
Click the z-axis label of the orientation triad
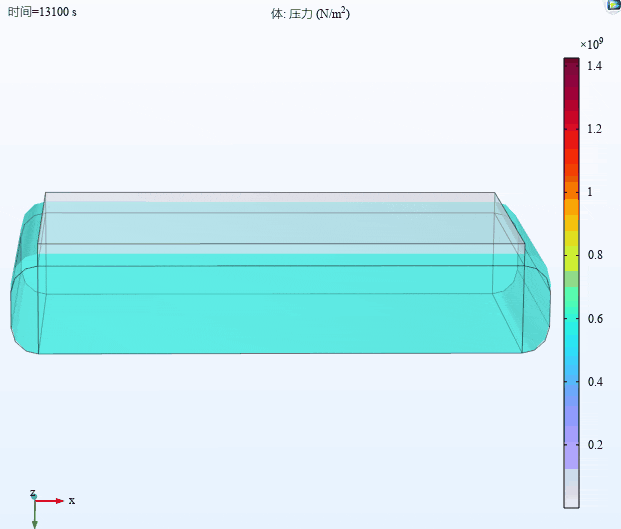[32, 493]
